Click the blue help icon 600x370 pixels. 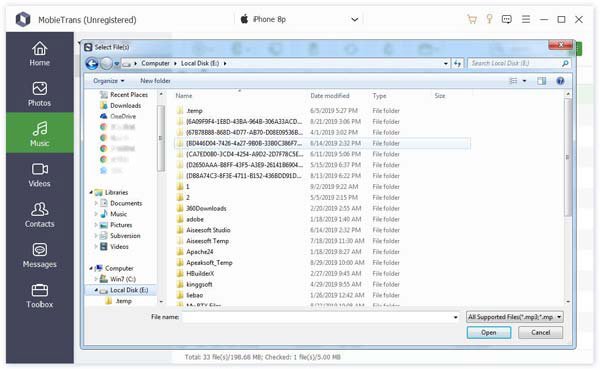tap(560, 81)
